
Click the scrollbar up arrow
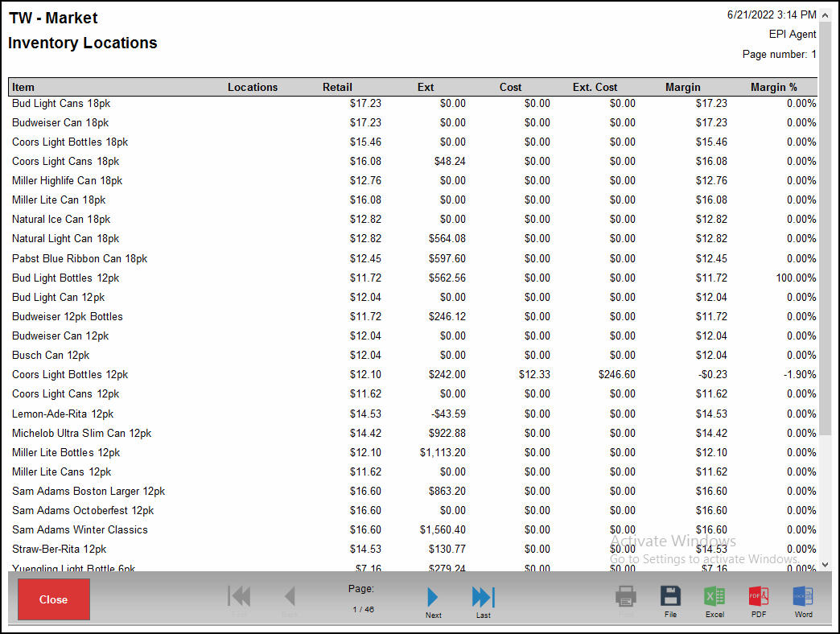coord(825,15)
